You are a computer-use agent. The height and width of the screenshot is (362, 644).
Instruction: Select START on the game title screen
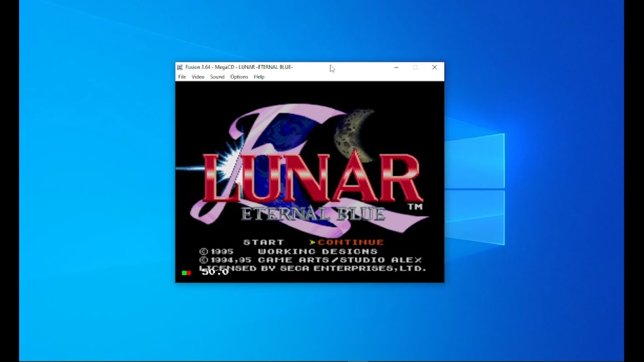point(264,242)
